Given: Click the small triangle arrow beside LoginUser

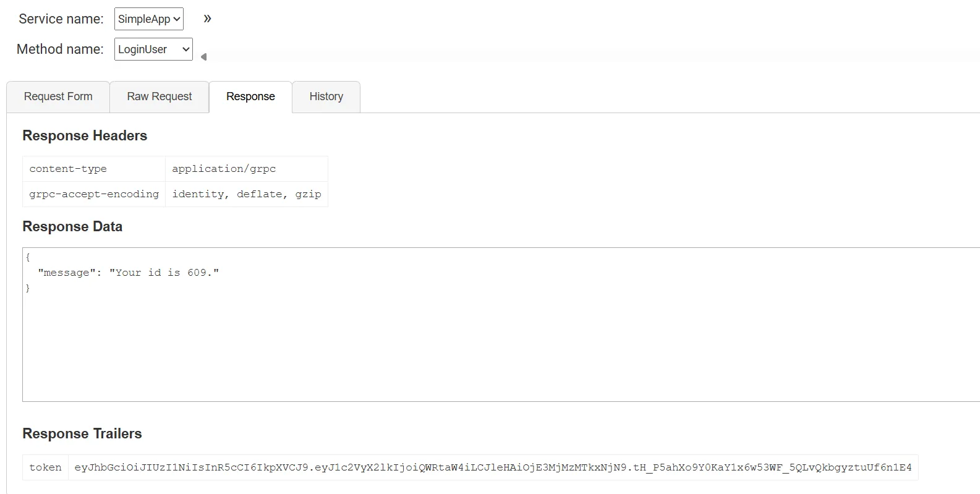Looking at the screenshot, I should pos(203,57).
